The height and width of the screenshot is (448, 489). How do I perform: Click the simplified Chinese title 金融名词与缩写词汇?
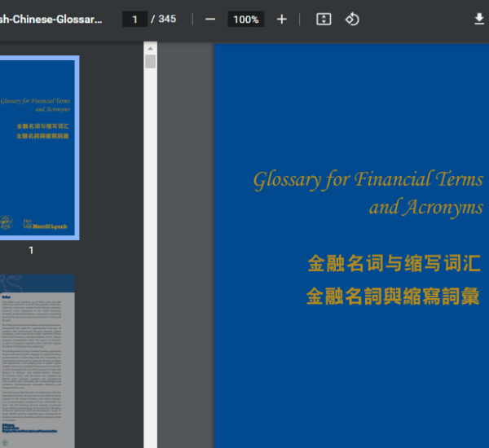point(394,263)
